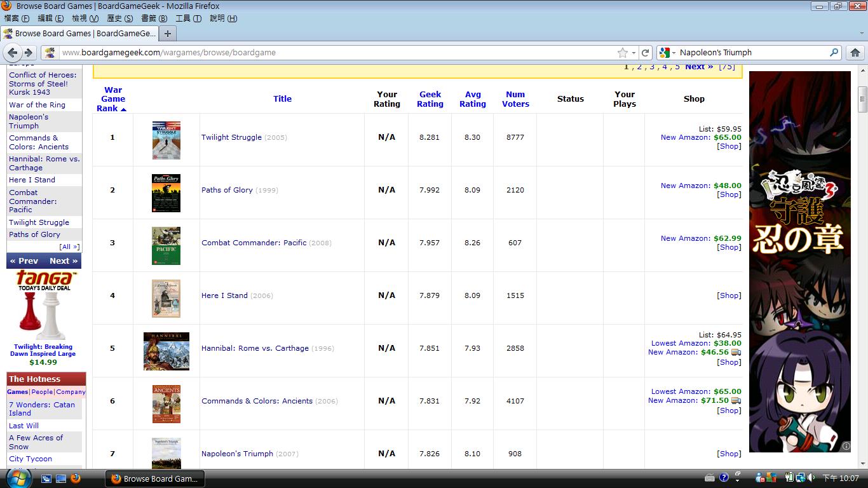This screenshot has height=488, width=868.
Task: Bookmark page with star icon
Action: click(623, 53)
